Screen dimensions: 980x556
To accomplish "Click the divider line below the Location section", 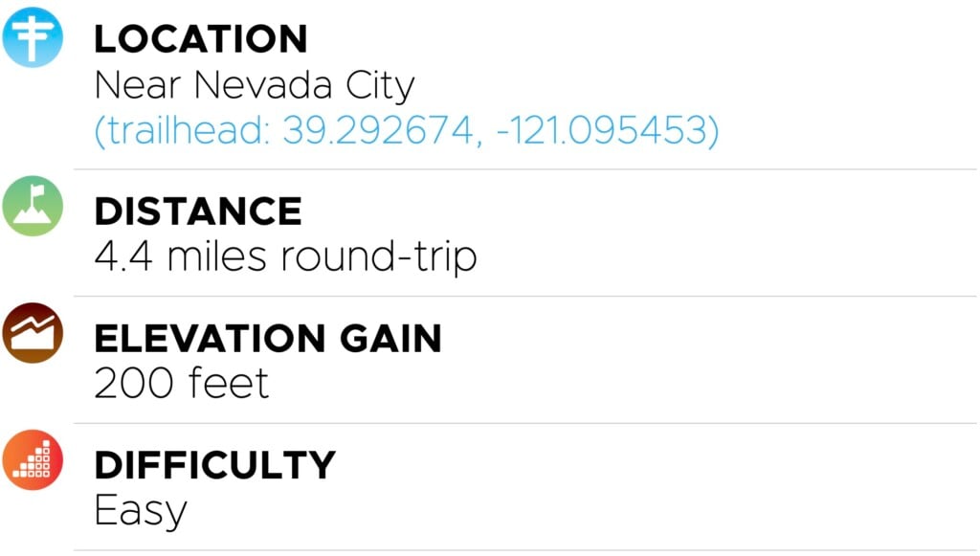I will click(524, 169).
